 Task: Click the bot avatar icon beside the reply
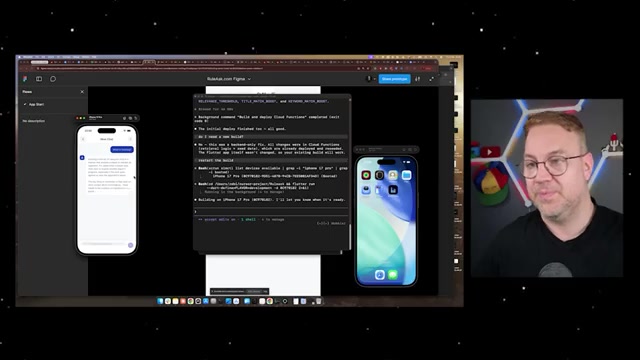click(x=82, y=158)
